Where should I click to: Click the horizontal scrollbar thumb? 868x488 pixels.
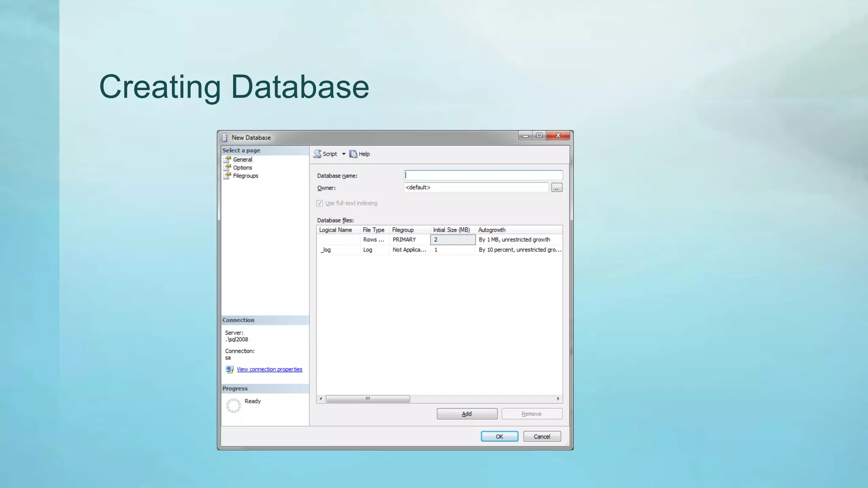pos(367,399)
